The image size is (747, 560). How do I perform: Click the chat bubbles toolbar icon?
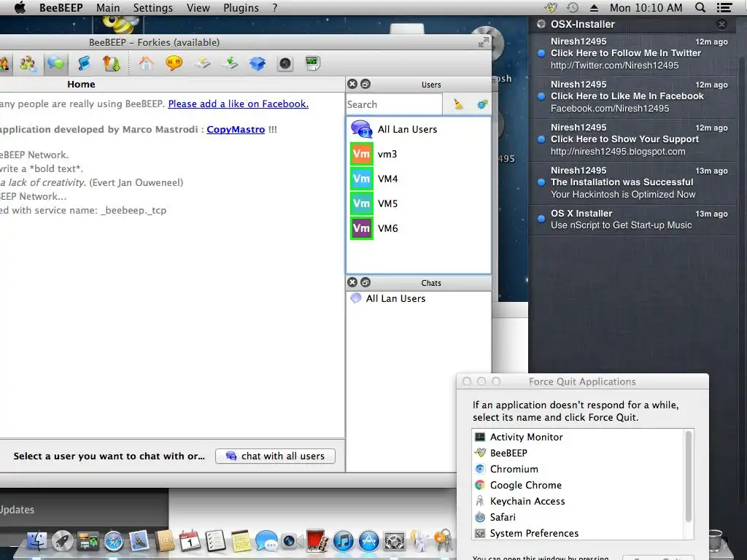click(x=55, y=63)
